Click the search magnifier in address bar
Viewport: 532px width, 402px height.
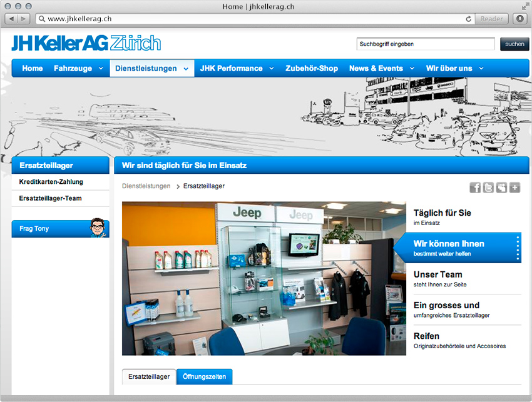[x=42, y=19]
